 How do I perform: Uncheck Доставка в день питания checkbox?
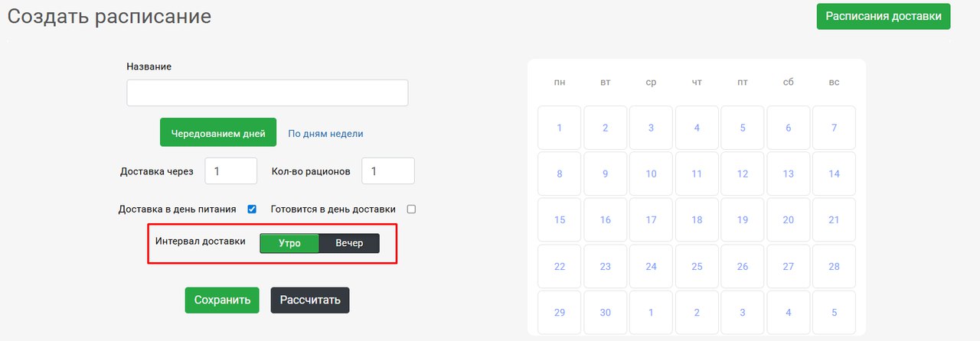[252, 209]
